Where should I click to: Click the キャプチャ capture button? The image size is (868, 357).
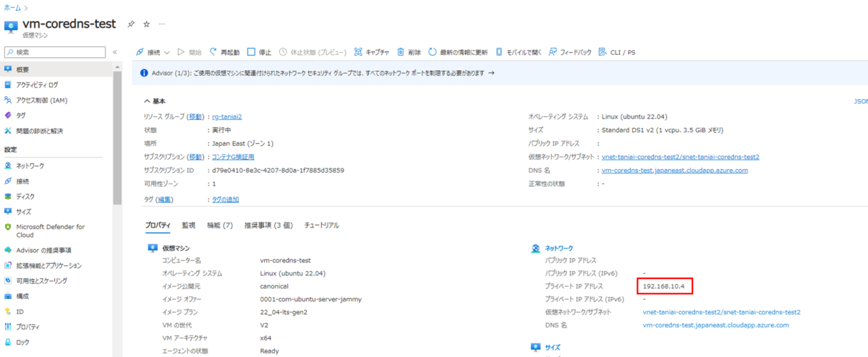click(x=372, y=52)
